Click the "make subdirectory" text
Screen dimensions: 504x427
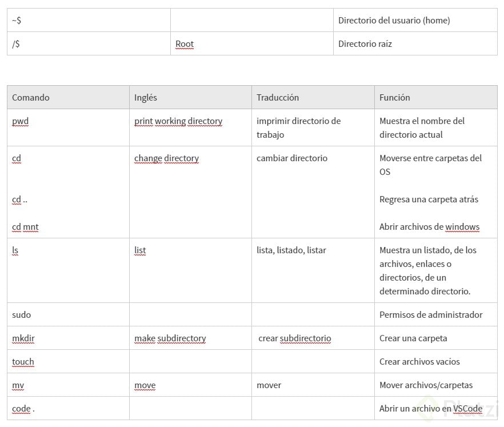click(x=170, y=338)
